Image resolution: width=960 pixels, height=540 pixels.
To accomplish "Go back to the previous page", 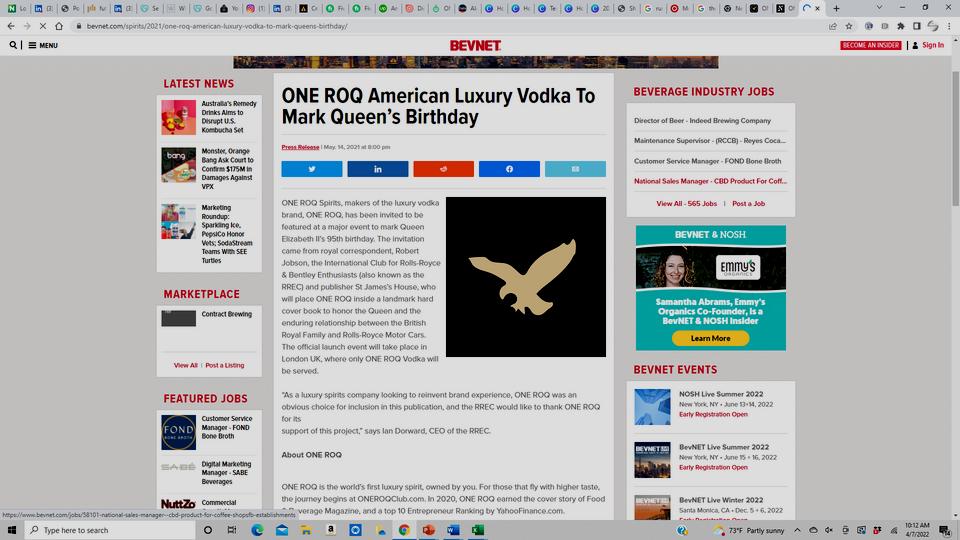I will pyautogui.click(x=11, y=26).
